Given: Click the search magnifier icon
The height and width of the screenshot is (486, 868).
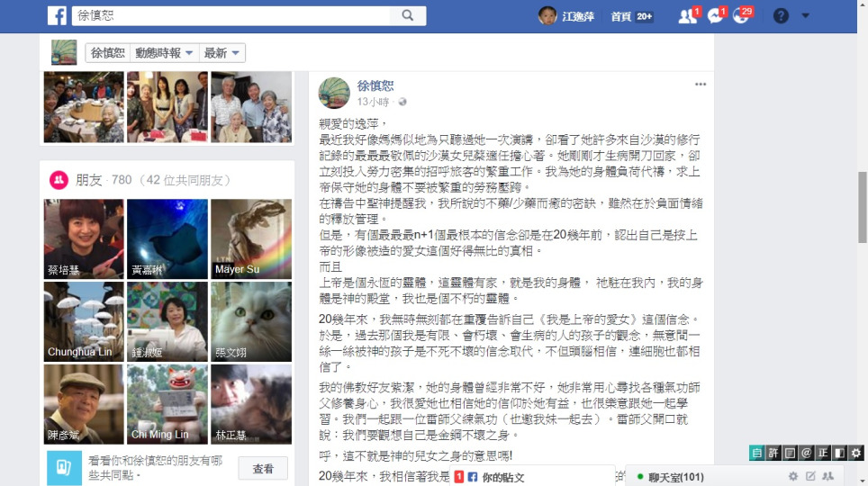Looking at the screenshot, I should 407,15.
